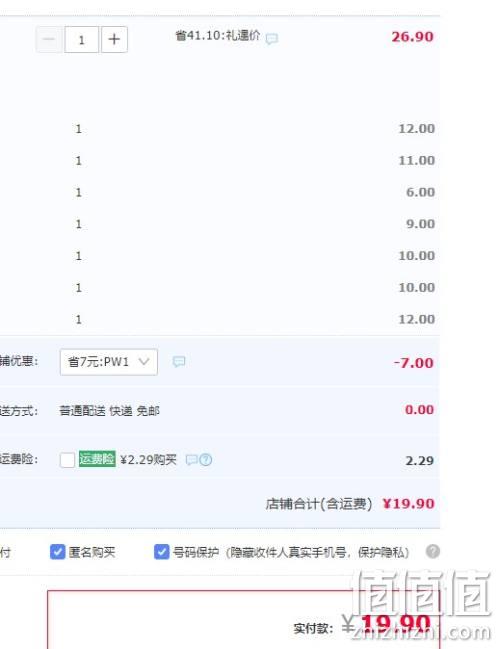
Task: Click the green 运费险 badge
Action: click(x=97, y=459)
